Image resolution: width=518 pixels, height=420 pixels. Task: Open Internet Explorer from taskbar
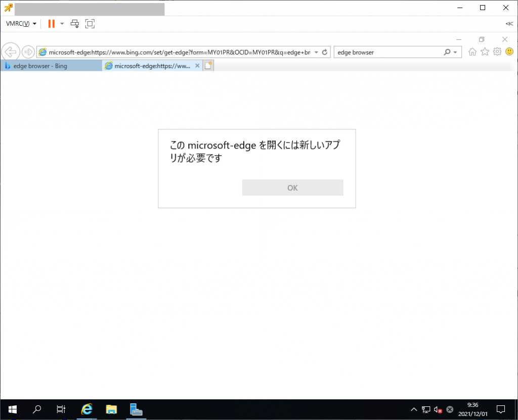point(87,409)
